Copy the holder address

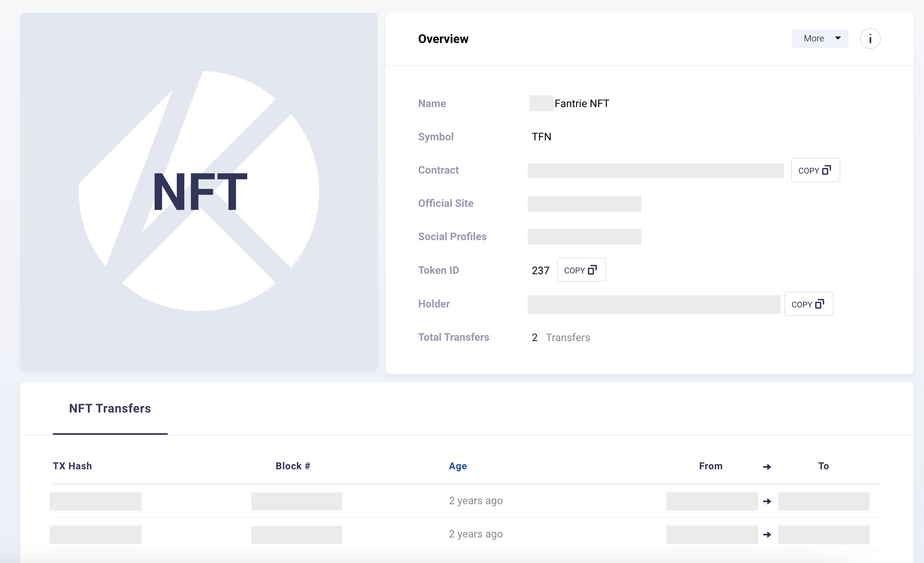click(x=808, y=304)
